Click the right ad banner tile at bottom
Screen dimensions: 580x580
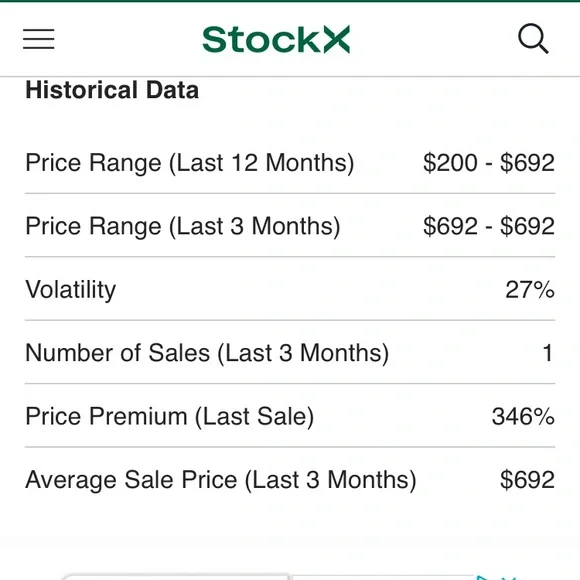click(383, 577)
